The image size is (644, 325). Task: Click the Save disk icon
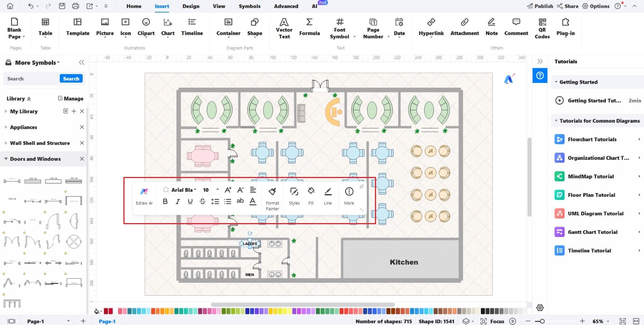(x=62, y=6)
